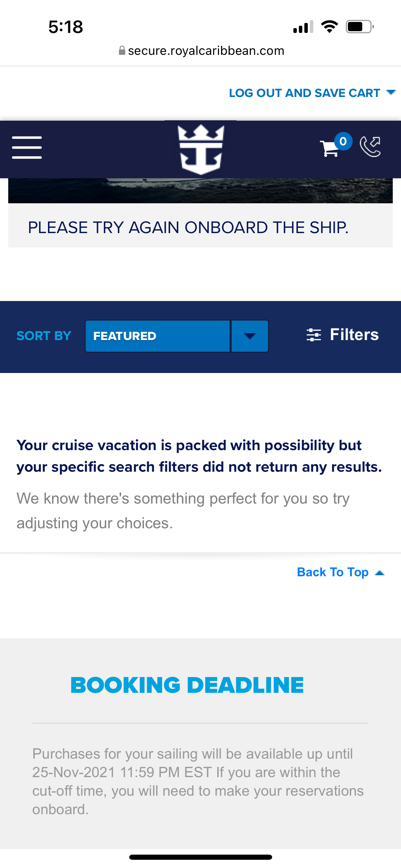Expand the Log Out and Save Cart dropdown arrow
401x868 pixels.
click(x=391, y=92)
